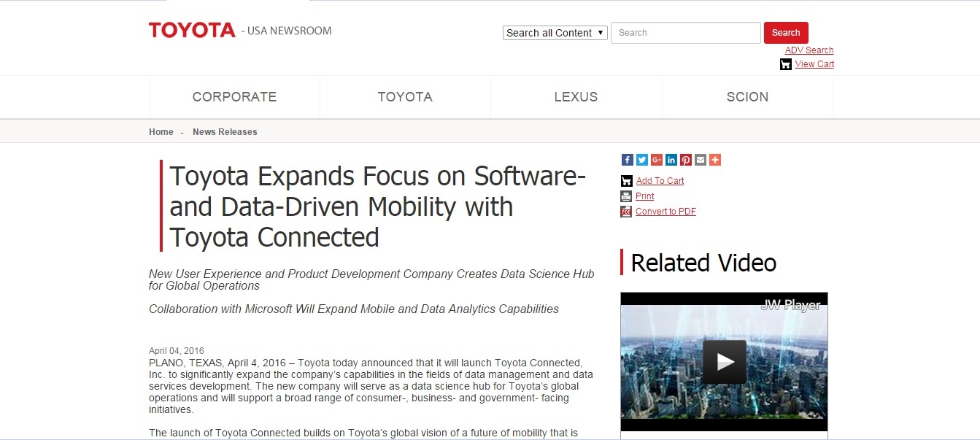Viewport: 980px width, 440px height.
Task: Click the Add To Cart link
Action: (660, 181)
